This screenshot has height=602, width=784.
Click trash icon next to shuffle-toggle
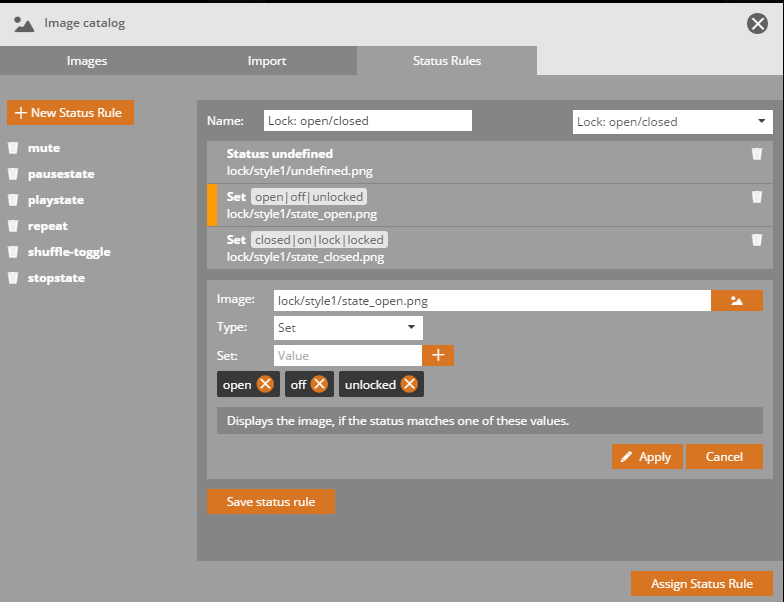coord(13,252)
